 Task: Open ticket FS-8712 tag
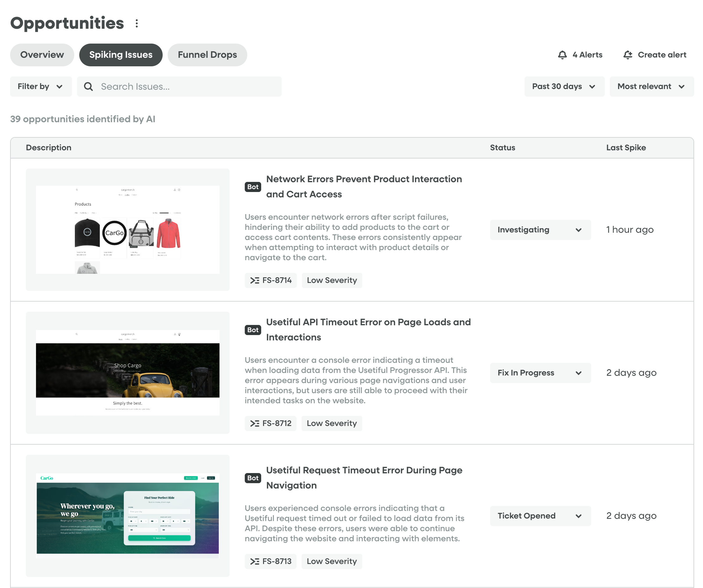(x=270, y=423)
